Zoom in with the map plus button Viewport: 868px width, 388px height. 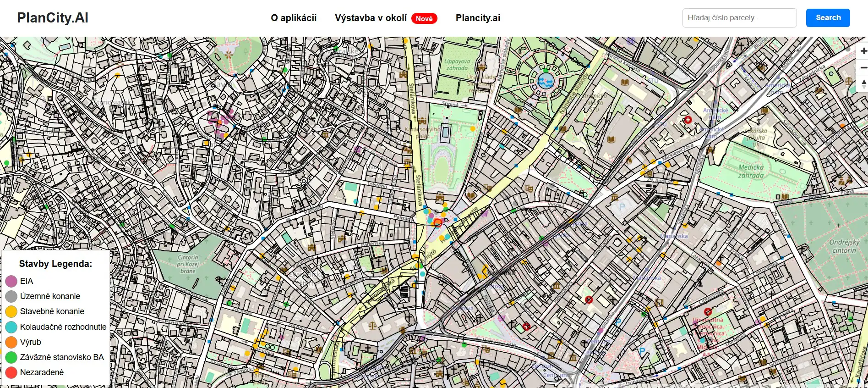click(x=863, y=51)
